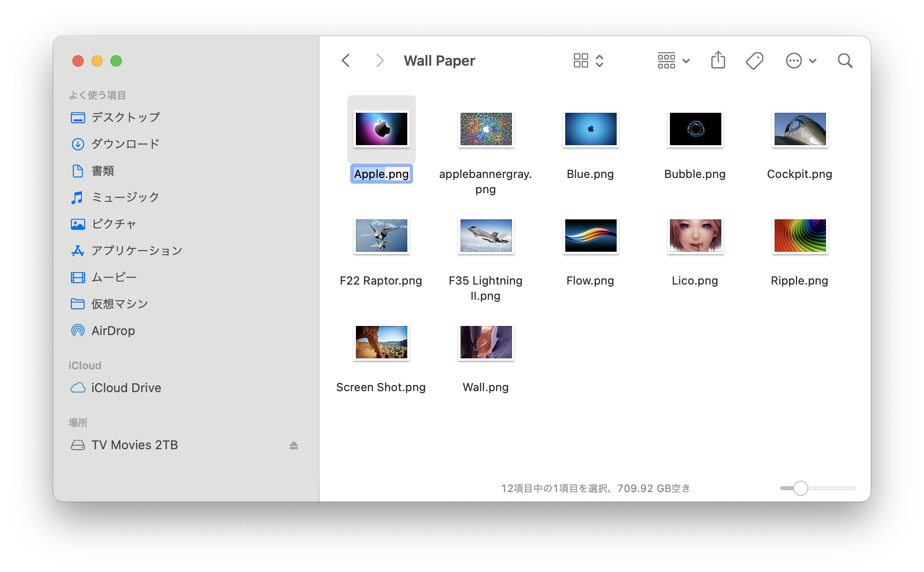
Task: Open the icon view switcher dropdown
Action: [589, 60]
